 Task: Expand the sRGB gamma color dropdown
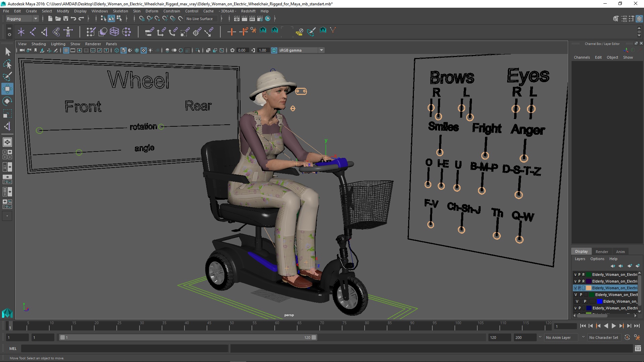(321, 50)
